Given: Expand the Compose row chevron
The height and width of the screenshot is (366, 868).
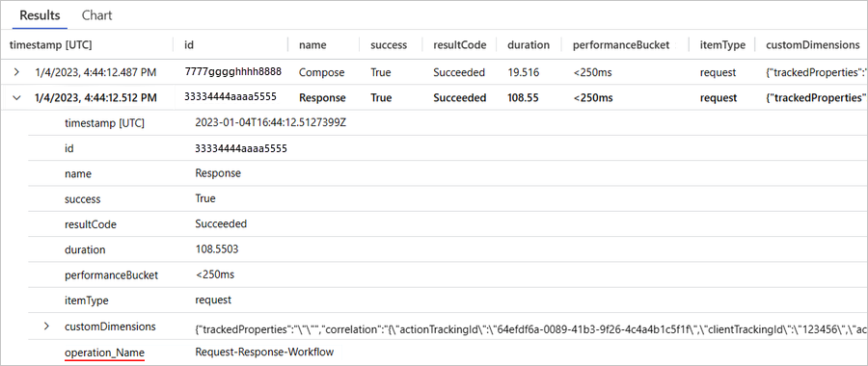Looking at the screenshot, I should (x=16, y=72).
